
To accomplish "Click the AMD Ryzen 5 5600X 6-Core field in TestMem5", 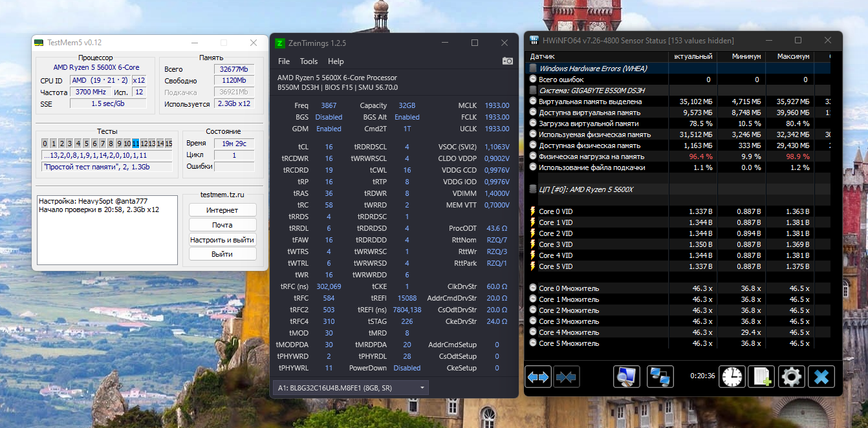I will [96, 67].
